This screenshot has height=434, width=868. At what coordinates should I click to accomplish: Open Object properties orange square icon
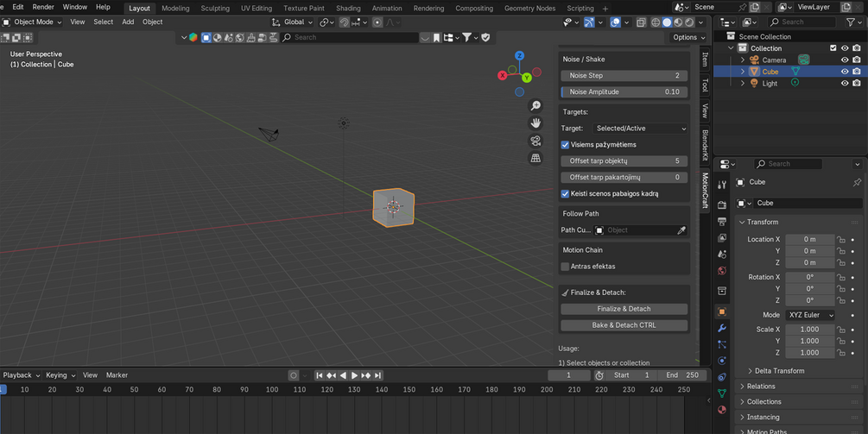[722, 311]
